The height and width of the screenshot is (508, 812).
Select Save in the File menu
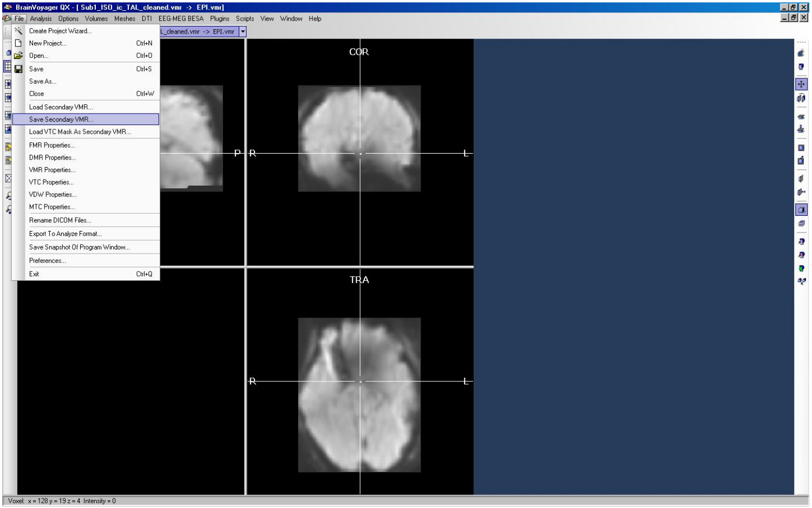coord(86,69)
